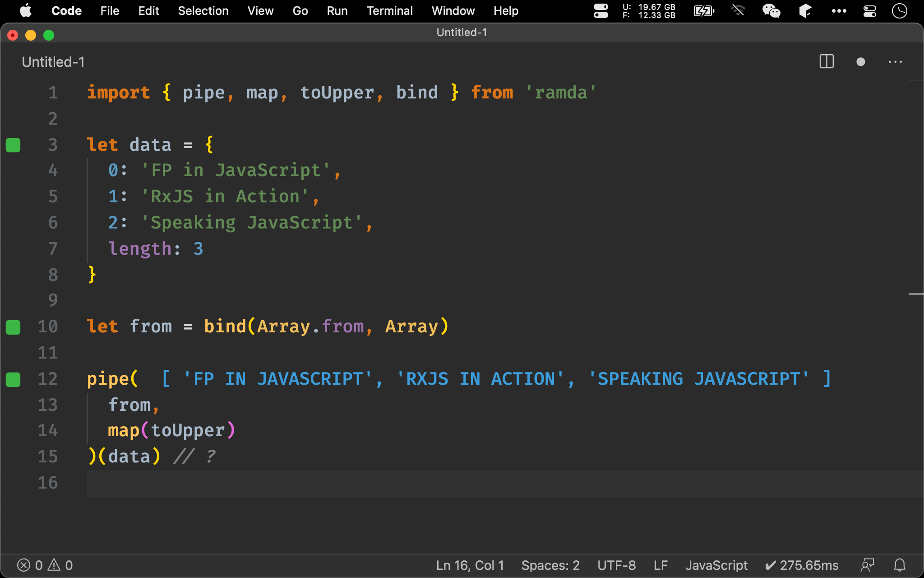This screenshot has height=578, width=924.
Task: Click the feedback icon in status bar
Action: pos(867,565)
